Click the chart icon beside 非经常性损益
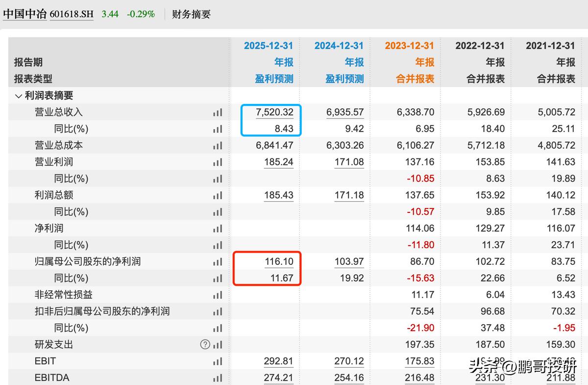 click(x=217, y=295)
